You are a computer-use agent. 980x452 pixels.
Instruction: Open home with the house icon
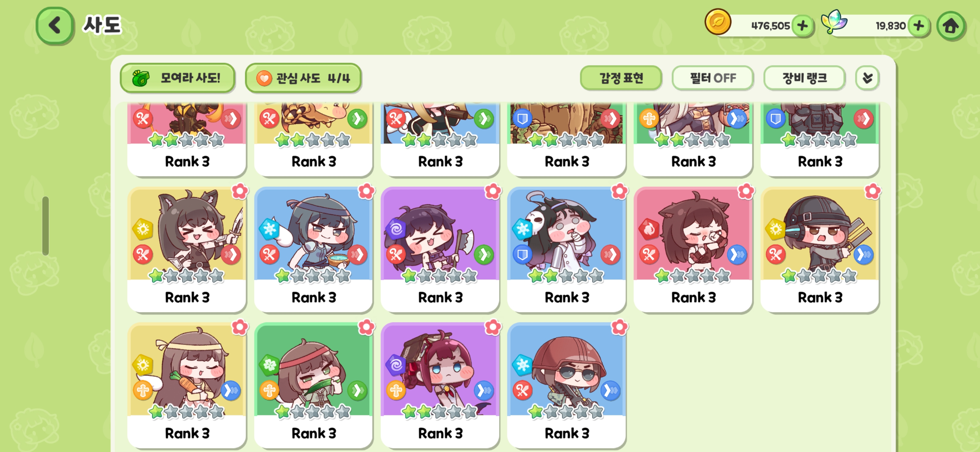tap(951, 26)
